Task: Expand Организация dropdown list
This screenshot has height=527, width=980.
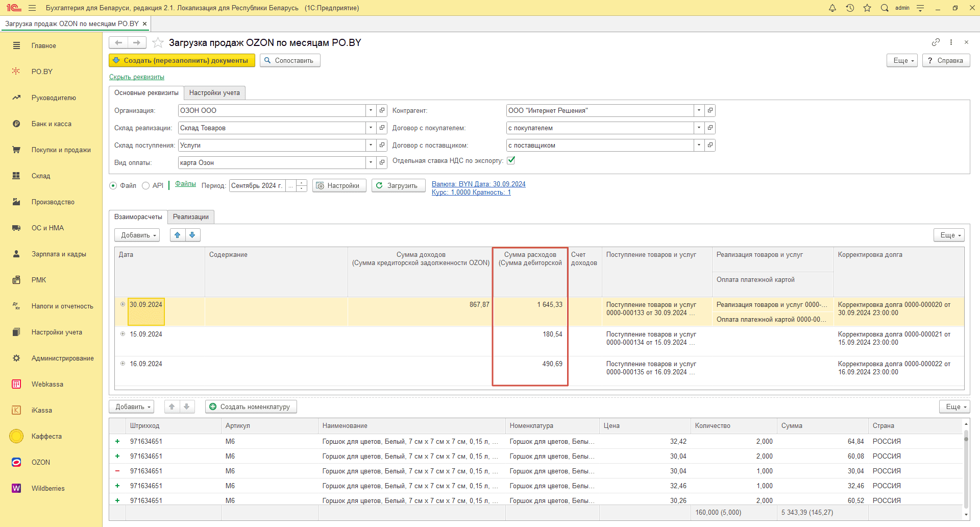Action: [x=371, y=110]
